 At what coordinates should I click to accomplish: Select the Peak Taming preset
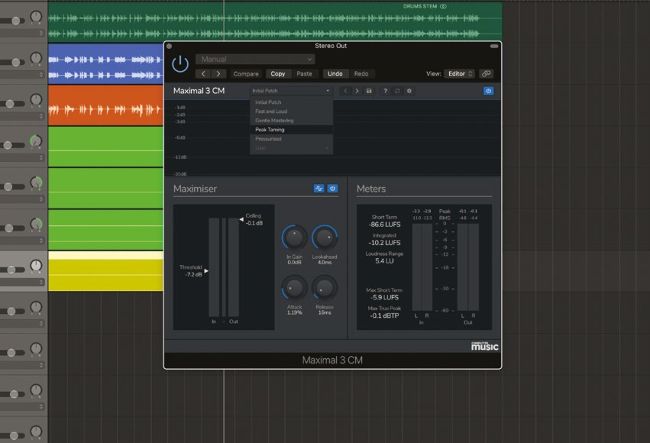click(x=269, y=129)
